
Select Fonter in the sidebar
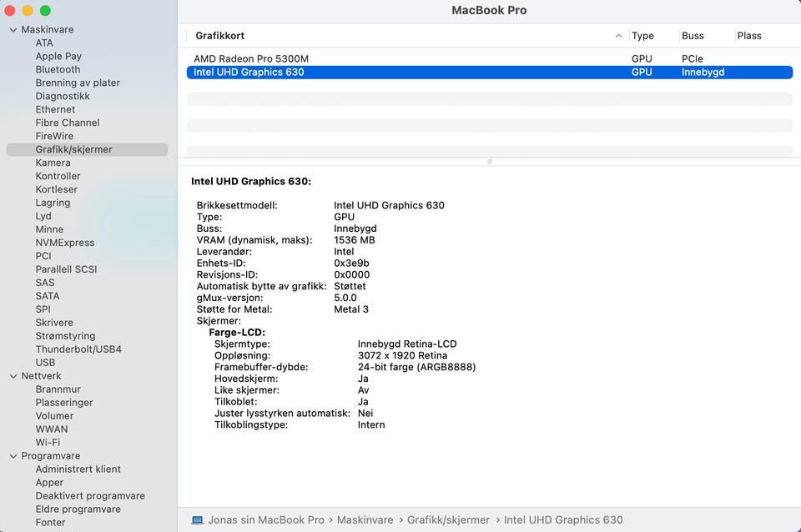[51, 522]
